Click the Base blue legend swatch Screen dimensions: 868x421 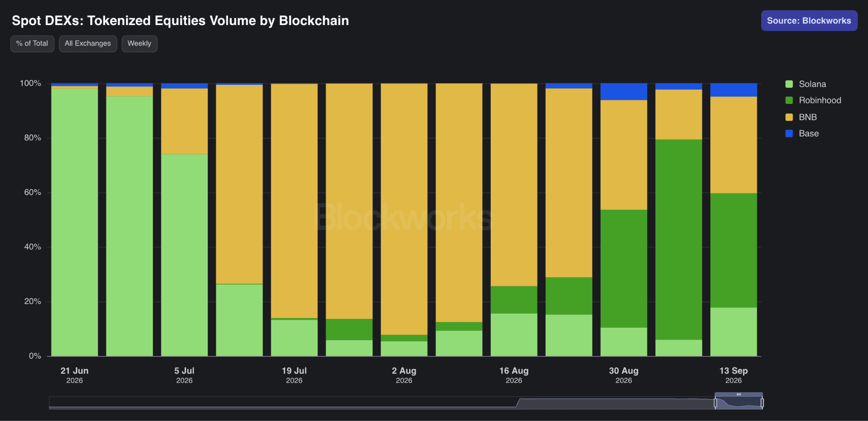point(789,134)
